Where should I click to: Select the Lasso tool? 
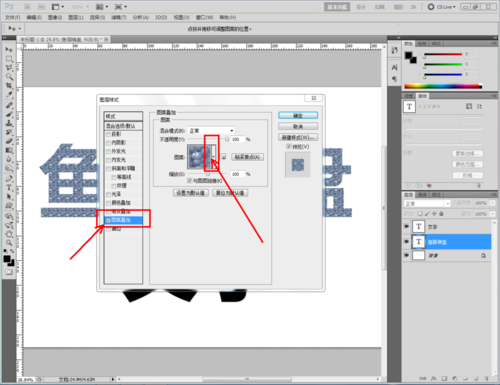click(9, 68)
